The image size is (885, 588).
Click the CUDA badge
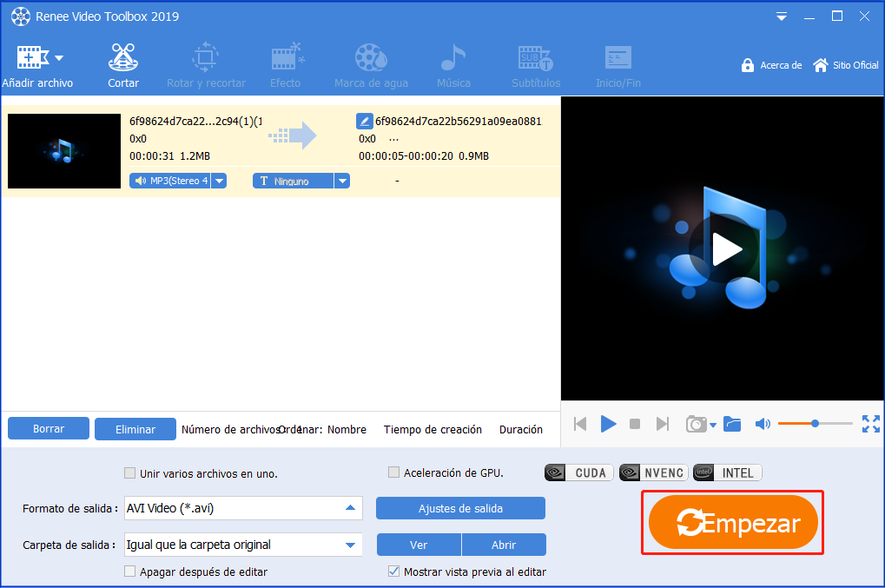[x=579, y=472]
